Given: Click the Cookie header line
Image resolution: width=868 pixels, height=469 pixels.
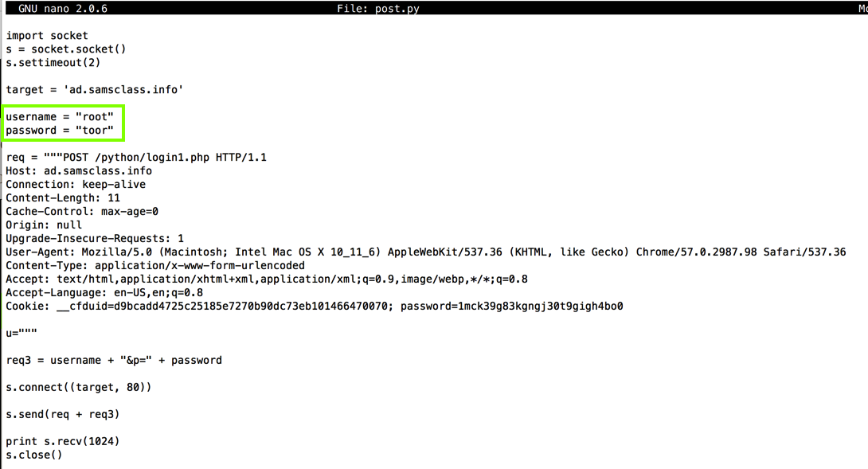Looking at the screenshot, I should click(314, 307).
